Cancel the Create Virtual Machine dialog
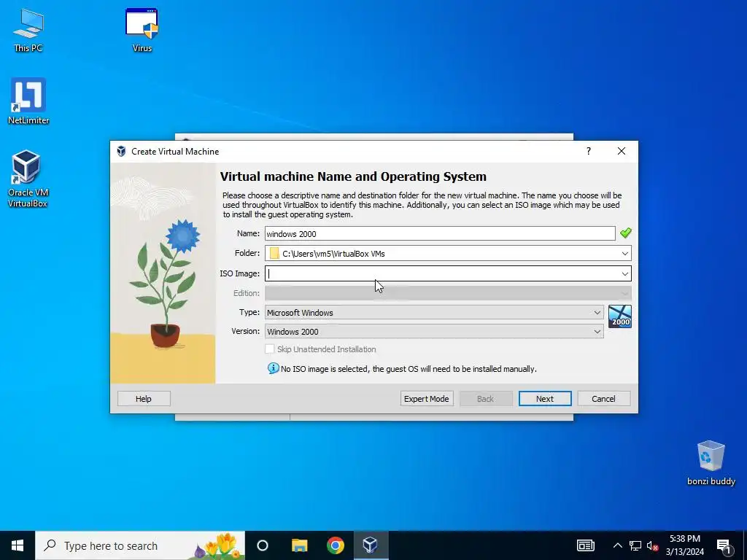747x560 pixels. click(603, 399)
